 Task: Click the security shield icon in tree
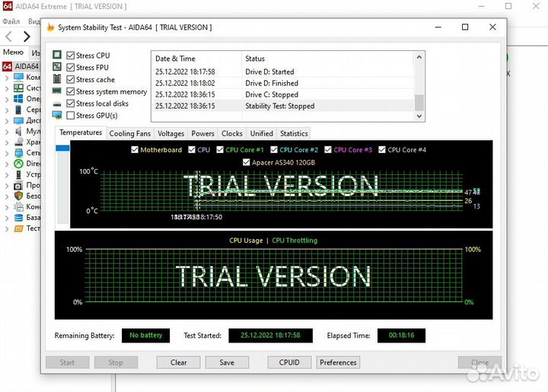pos(20,196)
